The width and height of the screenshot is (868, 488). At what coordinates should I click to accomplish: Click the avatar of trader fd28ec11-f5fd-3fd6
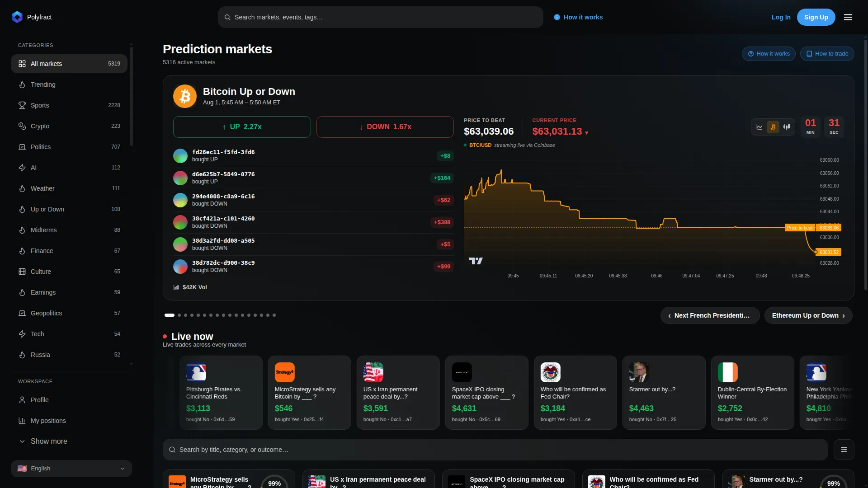pyautogui.click(x=180, y=156)
